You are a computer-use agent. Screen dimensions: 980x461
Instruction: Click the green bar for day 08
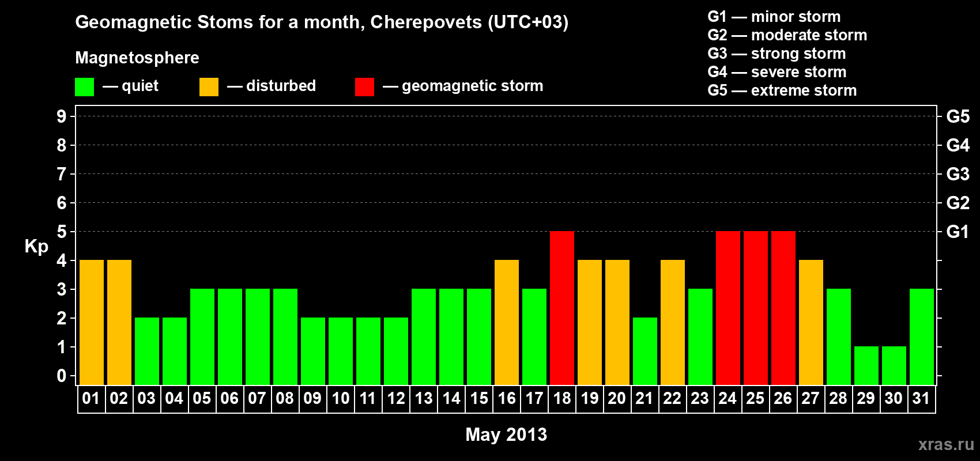285,337
